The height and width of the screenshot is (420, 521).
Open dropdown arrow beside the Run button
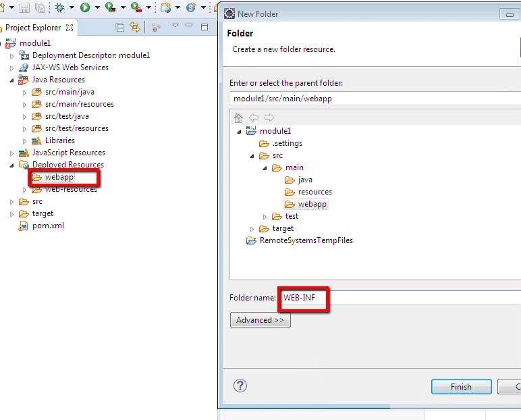pos(97,8)
